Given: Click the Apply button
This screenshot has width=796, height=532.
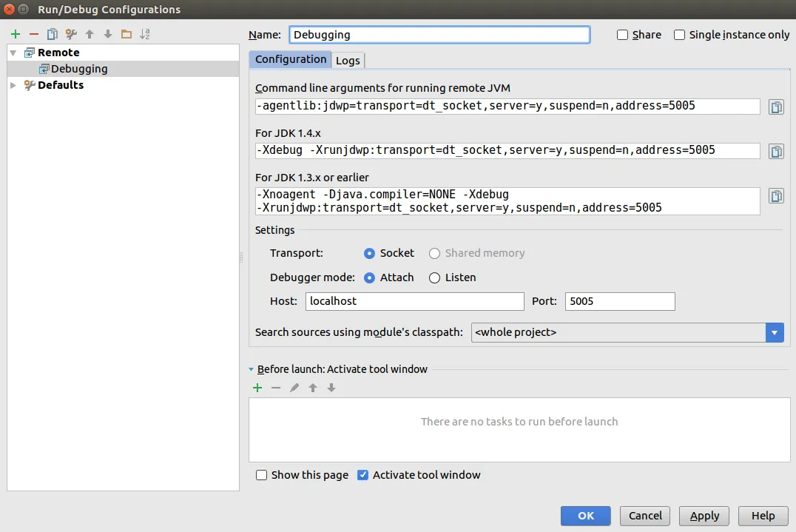Looking at the screenshot, I should (x=704, y=516).
